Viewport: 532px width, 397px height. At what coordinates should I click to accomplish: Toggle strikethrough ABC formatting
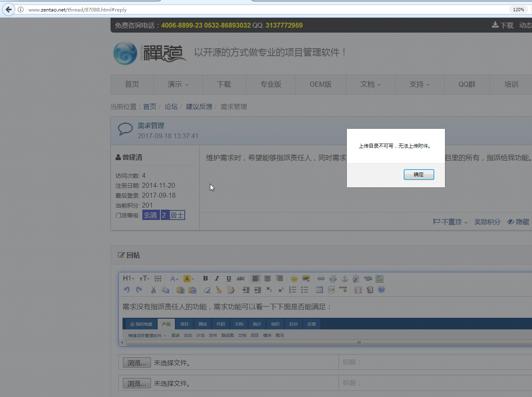click(x=241, y=279)
